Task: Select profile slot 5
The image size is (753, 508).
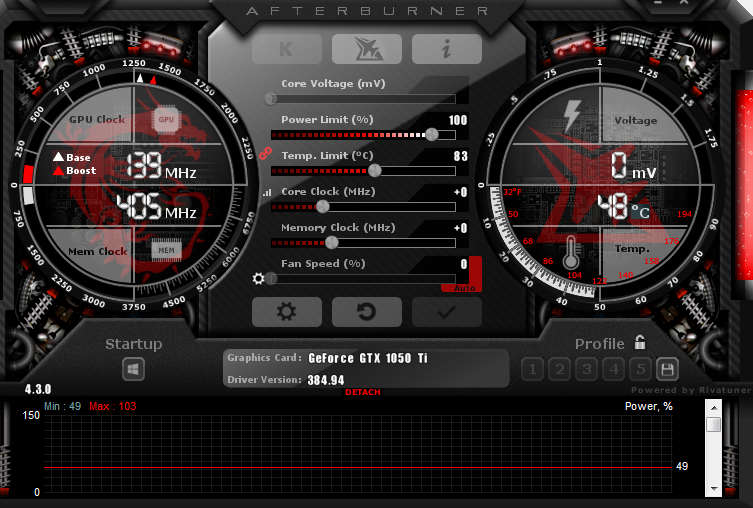Action: tap(641, 369)
